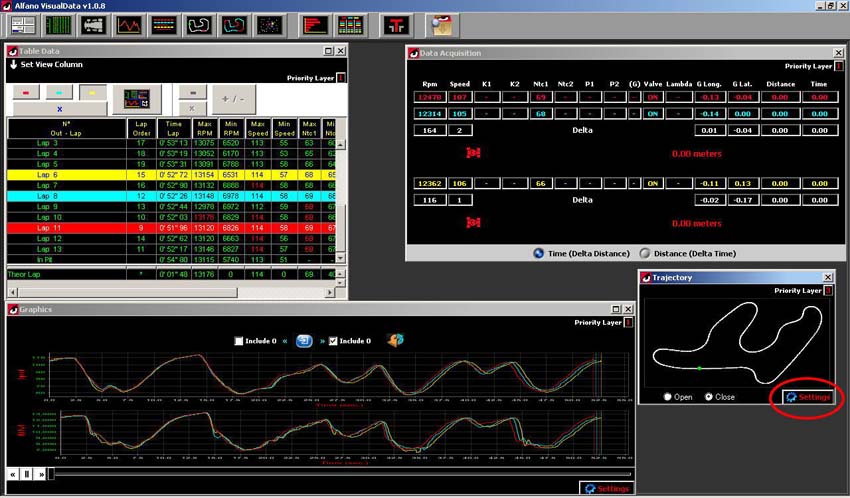Select the Theor Lap row
The image size is (850, 498).
point(171,274)
